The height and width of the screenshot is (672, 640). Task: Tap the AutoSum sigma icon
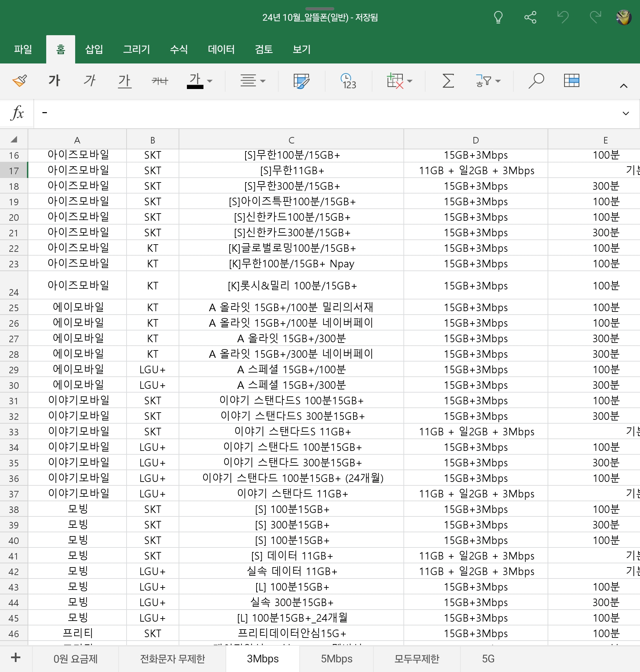[448, 81]
